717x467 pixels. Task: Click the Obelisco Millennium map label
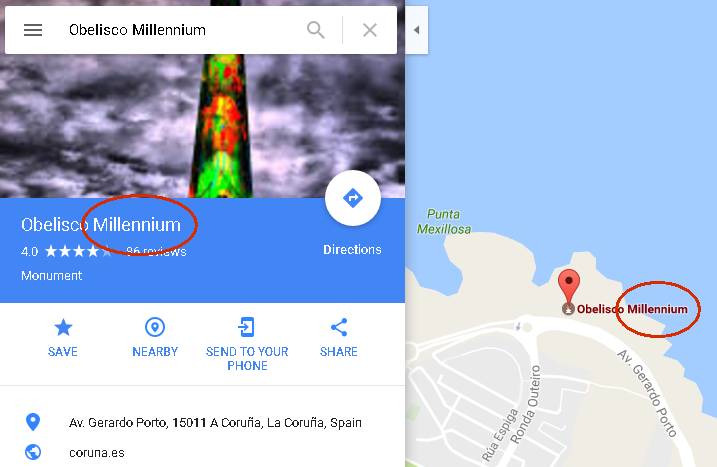[632, 309]
